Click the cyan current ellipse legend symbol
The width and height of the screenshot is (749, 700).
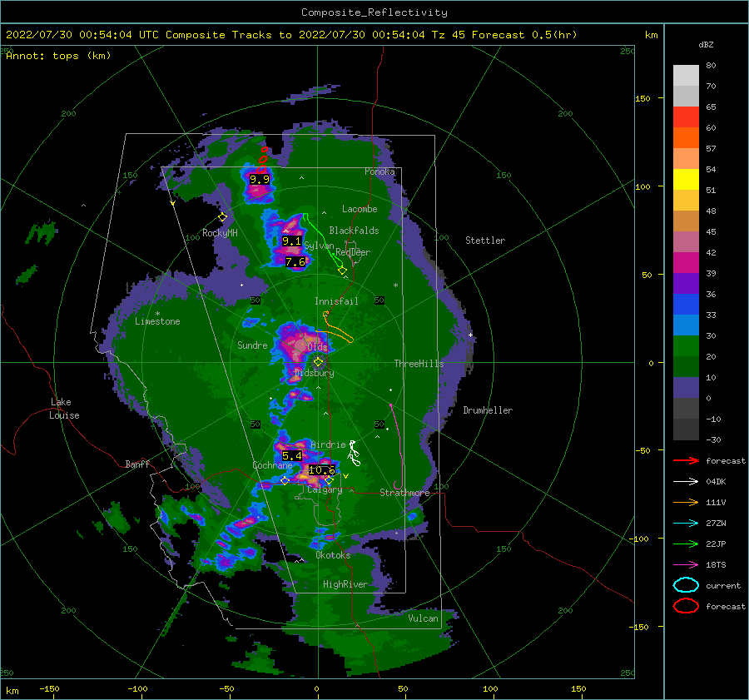686,585
